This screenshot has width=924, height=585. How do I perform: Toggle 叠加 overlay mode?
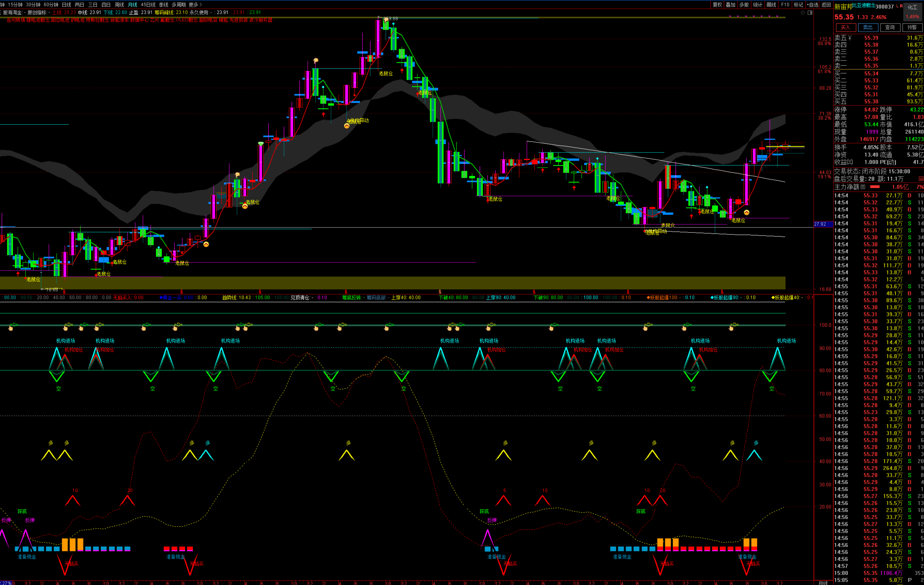pyautogui.click(x=730, y=5)
